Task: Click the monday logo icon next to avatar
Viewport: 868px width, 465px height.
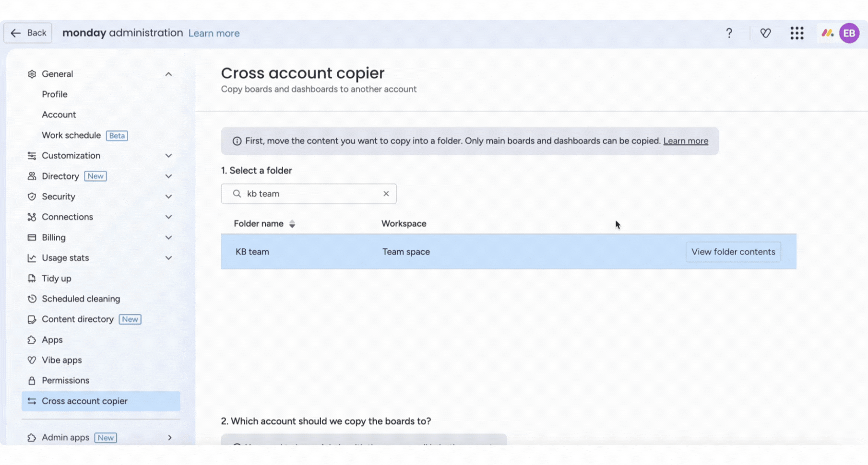Action: (x=828, y=33)
